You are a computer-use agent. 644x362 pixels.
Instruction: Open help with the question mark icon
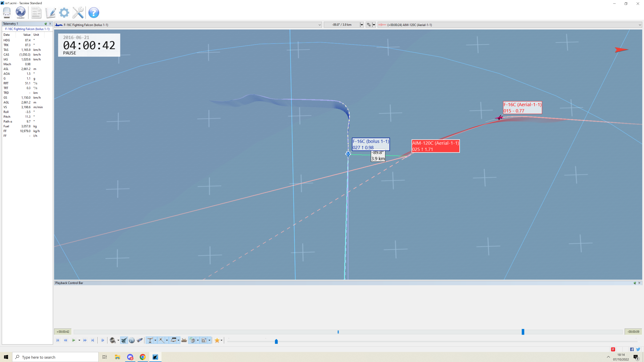(94, 13)
